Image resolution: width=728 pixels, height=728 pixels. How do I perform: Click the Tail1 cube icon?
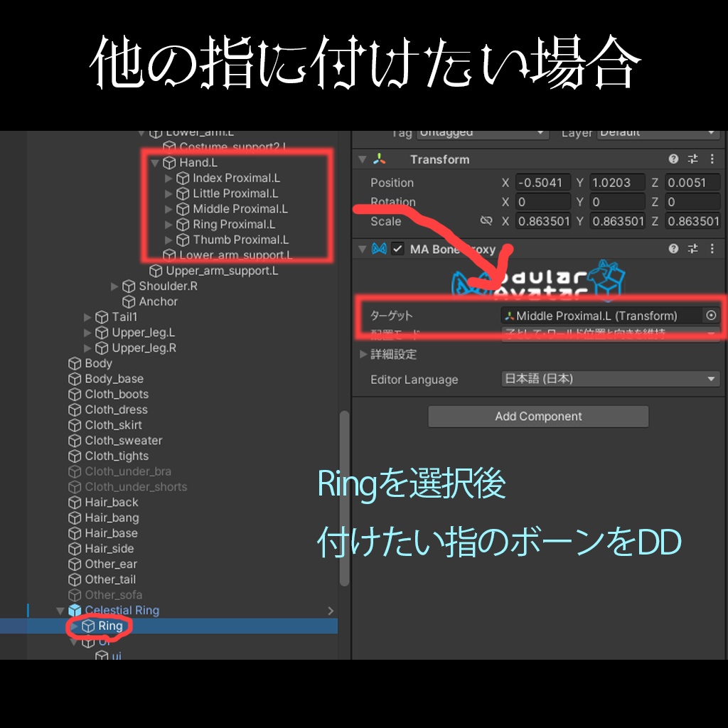point(101,317)
